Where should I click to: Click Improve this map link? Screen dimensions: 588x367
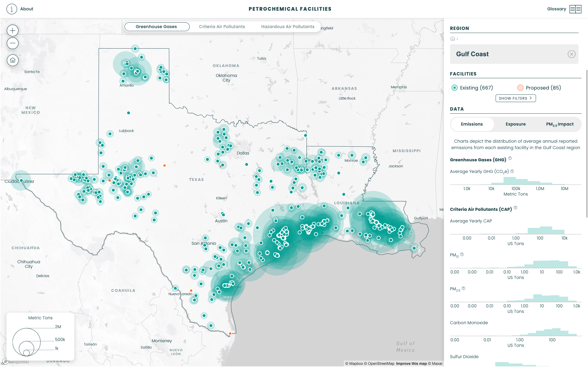tap(411, 364)
